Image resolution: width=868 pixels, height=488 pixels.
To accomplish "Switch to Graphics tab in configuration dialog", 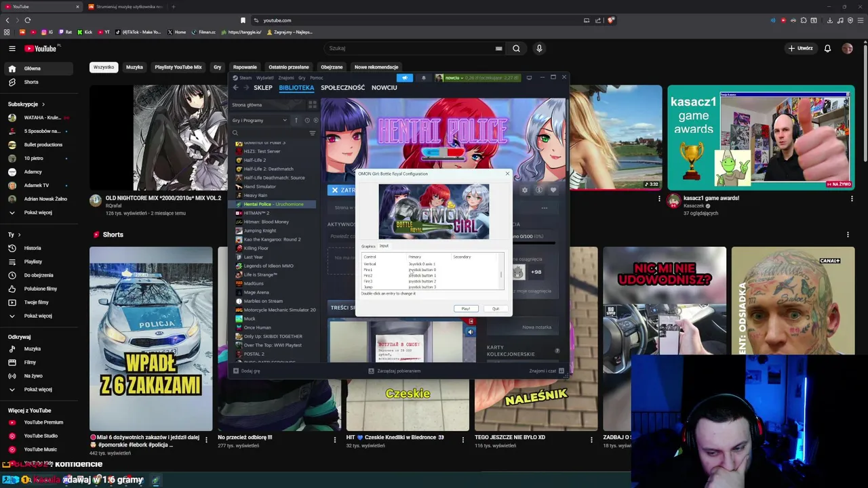I will point(368,246).
